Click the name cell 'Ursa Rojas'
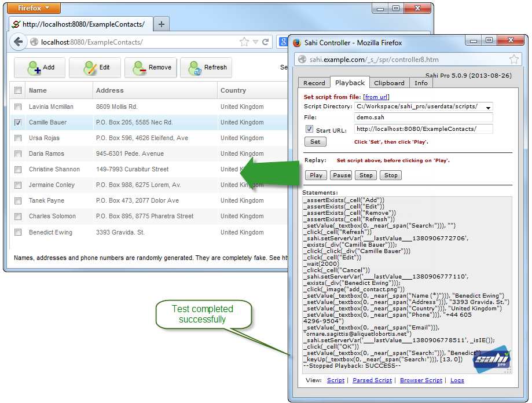The width and height of the screenshot is (532, 403). tap(44, 138)
